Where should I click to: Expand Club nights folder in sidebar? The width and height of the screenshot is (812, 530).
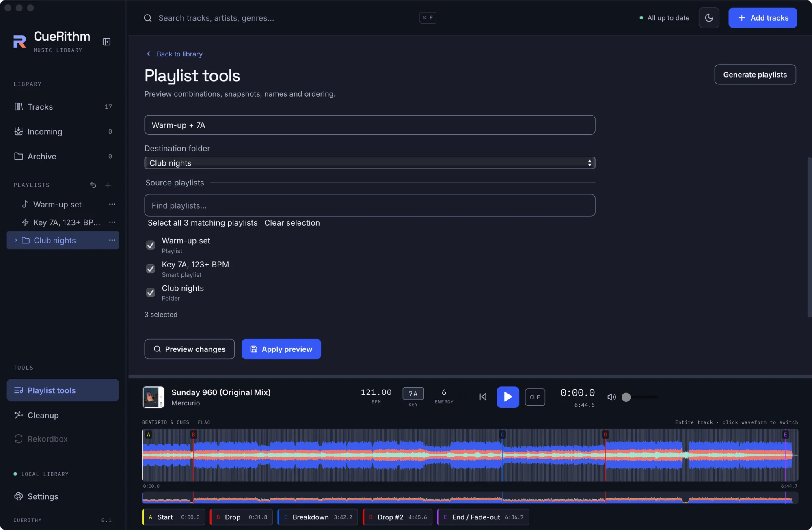click(x=16, y=240)
